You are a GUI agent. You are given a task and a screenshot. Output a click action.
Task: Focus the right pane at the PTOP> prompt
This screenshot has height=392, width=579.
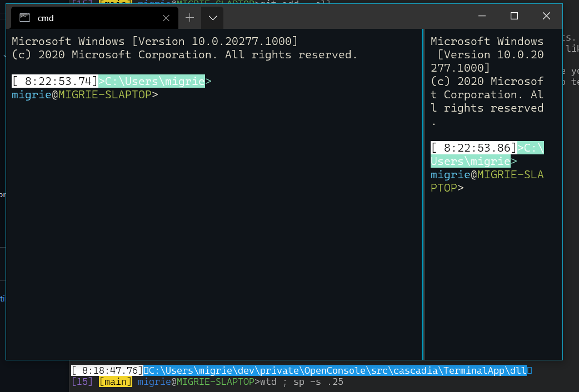[447, 188]
